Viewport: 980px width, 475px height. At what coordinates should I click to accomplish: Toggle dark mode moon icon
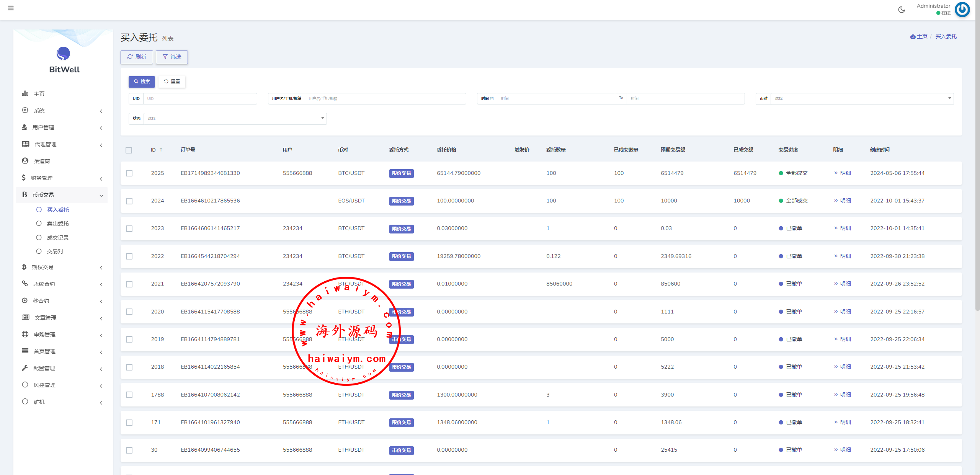[902, 10]
